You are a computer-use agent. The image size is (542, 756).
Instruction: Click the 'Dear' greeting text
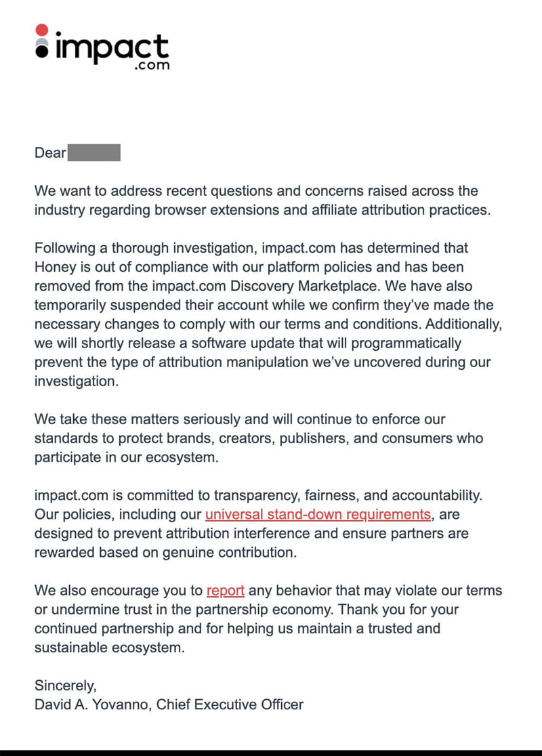(50, 153)
